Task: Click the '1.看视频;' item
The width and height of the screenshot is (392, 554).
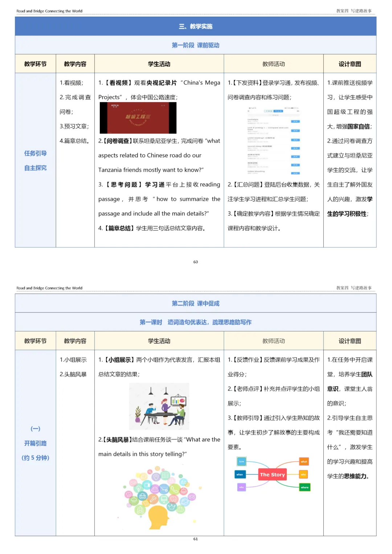Action: coord(72,83)
